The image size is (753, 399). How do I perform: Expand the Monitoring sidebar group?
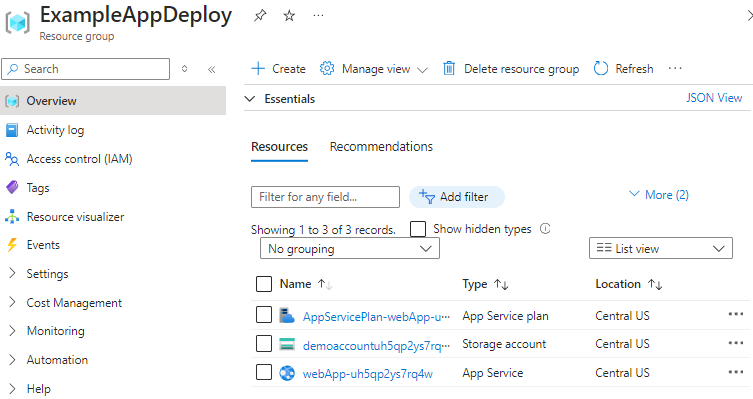(12, 331)
